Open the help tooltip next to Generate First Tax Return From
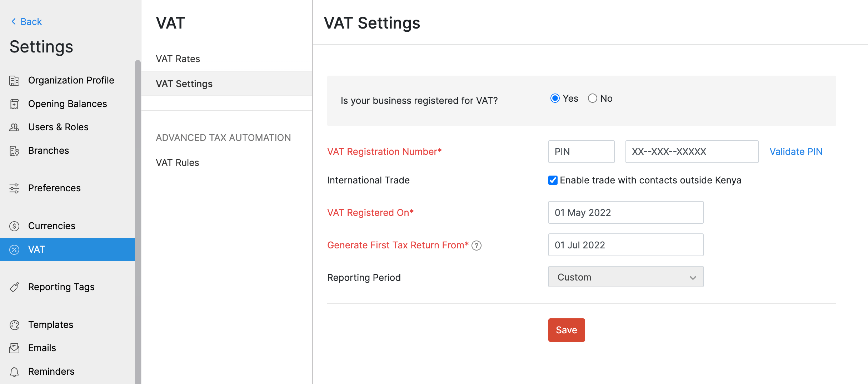The height and width of the screenshot is (384, 868). coord(477,246)
